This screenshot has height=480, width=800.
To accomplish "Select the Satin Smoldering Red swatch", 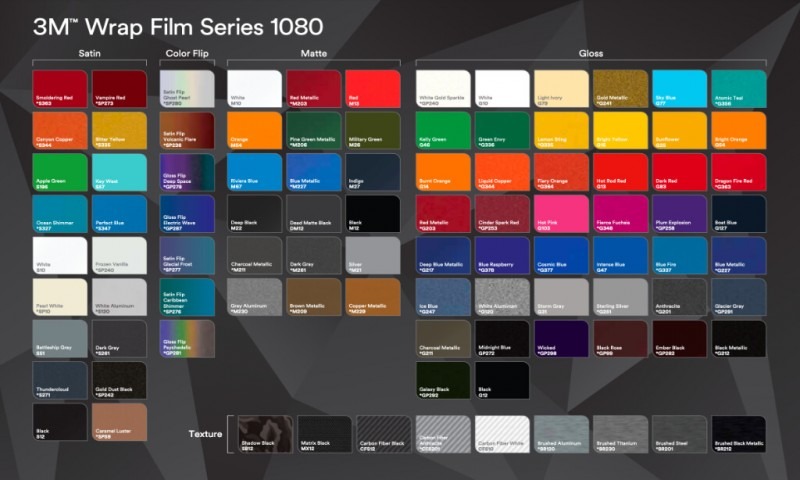I will (60, 88).
